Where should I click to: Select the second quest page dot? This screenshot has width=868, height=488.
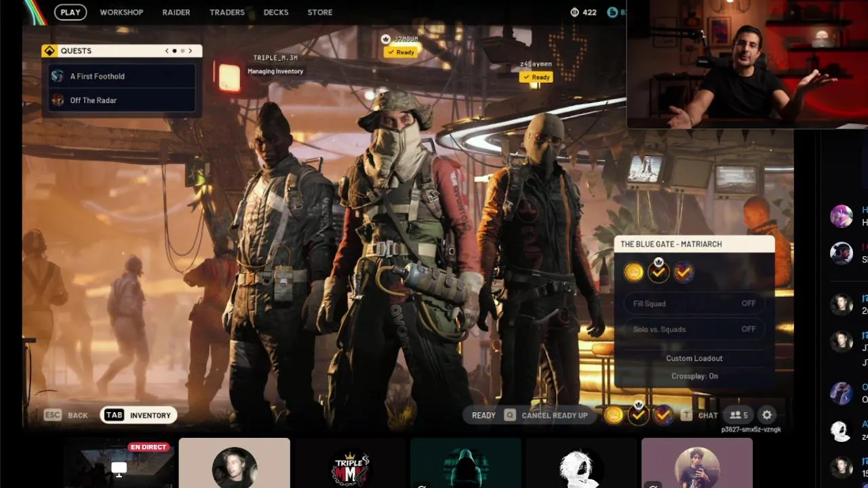(x=182, y=51)
